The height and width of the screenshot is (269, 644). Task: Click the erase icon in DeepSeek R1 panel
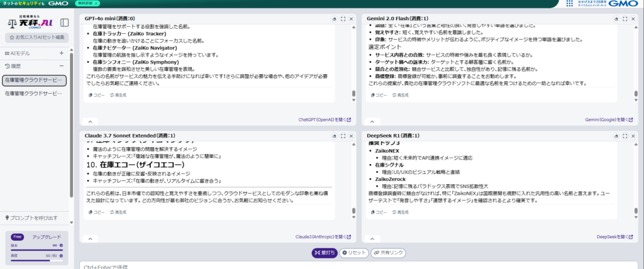[616, 136]
